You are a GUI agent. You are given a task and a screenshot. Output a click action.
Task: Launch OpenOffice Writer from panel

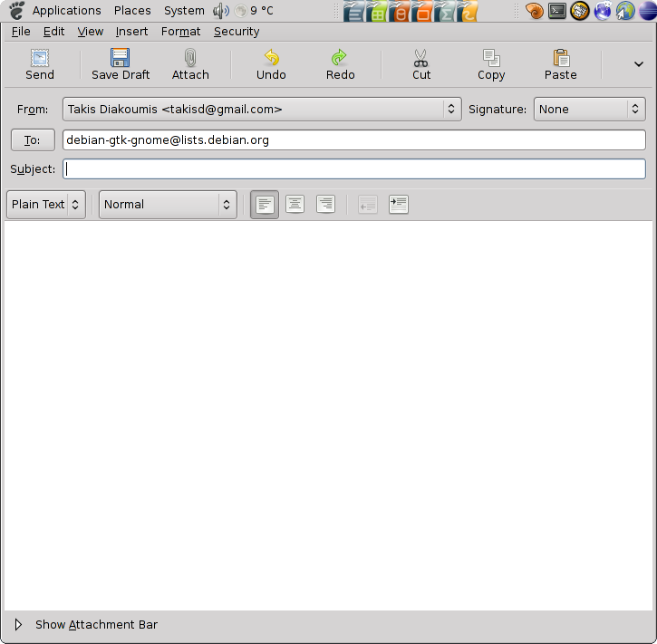(x=354, y=11)
